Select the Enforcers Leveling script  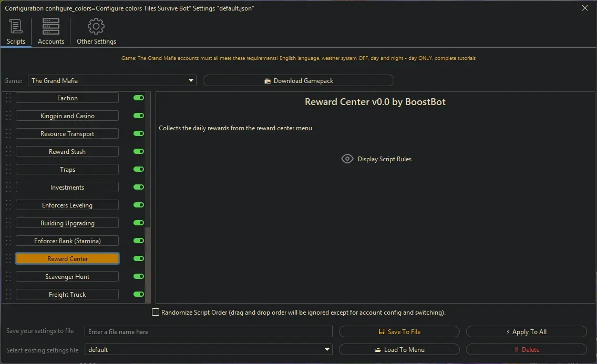coord(67,205)
